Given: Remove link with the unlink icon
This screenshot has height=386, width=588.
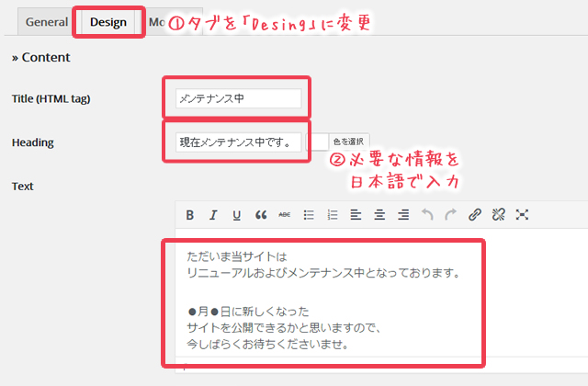Looking at the screenshot, I should [498, 215].
